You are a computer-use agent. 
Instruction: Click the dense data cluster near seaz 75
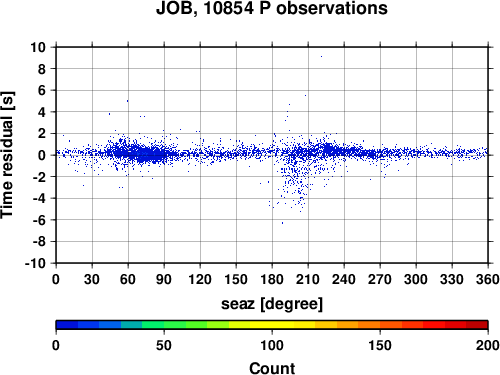point(146,154)
